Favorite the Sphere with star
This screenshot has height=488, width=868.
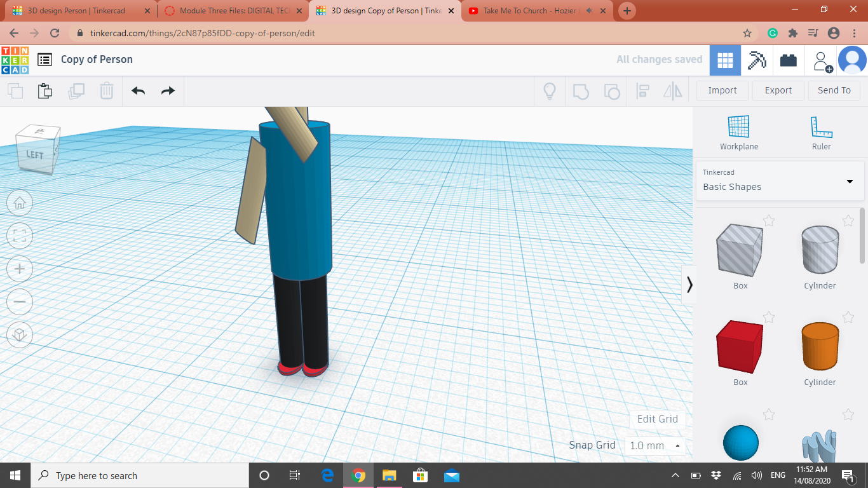coord(769,414)
